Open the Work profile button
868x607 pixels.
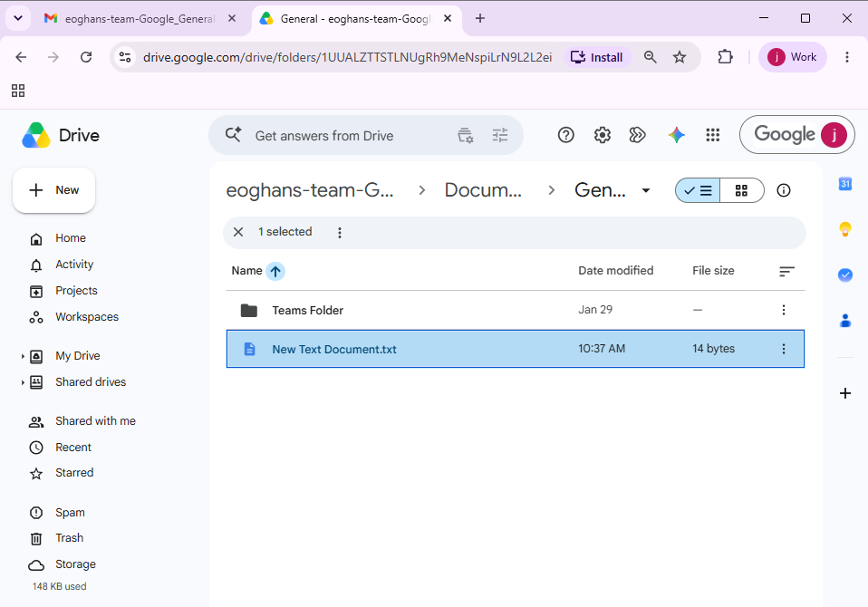pos(793,57)
